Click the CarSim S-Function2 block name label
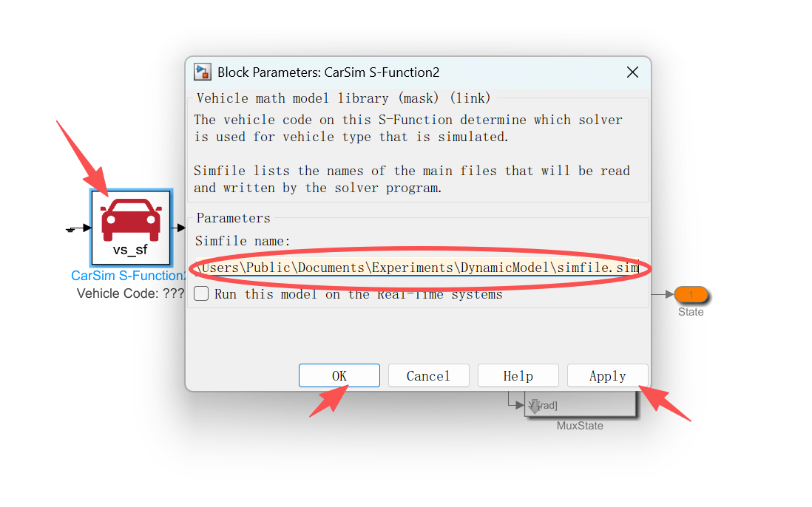Image resolution: width=812 pixels, height=507 pixels. point(128,276)
